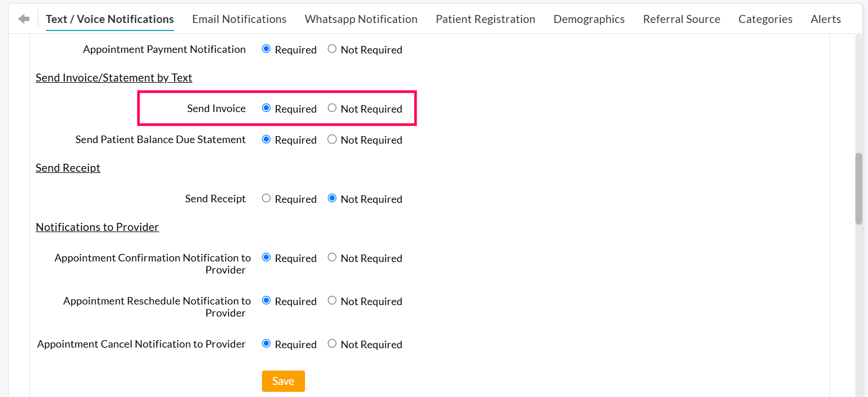
Task: Switch to the Email Notifications tab
Action: pyautogui.click(x=239, y=18)
